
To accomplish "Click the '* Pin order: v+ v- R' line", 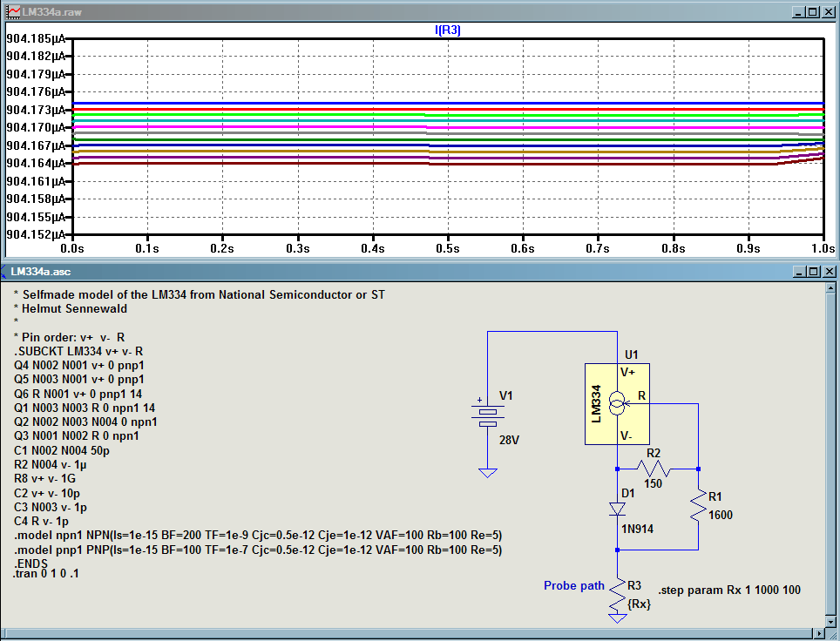I will (x=70, y=337).
